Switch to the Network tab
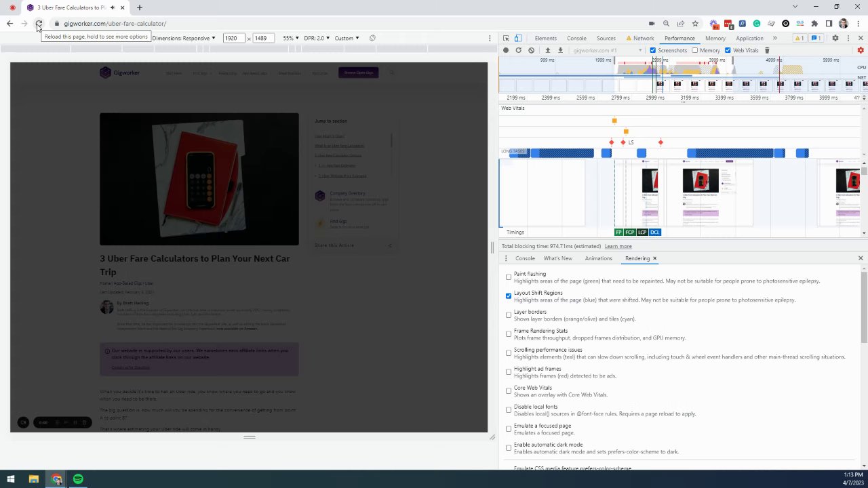Image resolution: width=868 pixels, height=488 pixels. (643, 38)
